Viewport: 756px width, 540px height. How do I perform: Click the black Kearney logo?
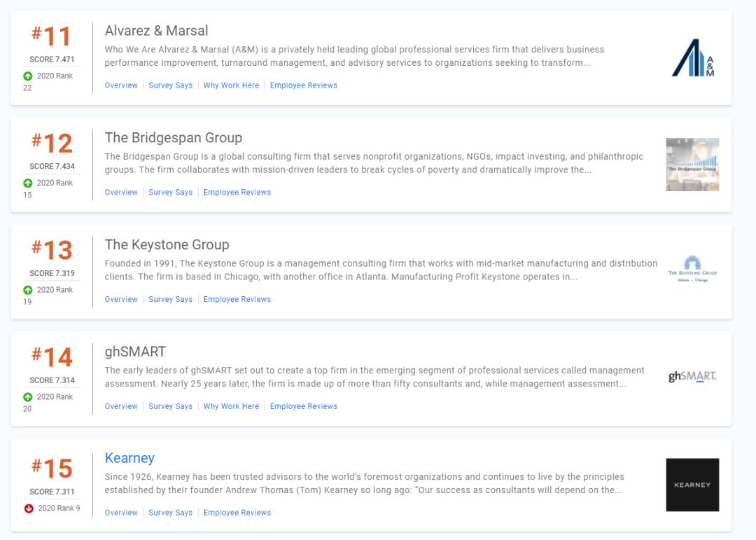pos(692,485)
